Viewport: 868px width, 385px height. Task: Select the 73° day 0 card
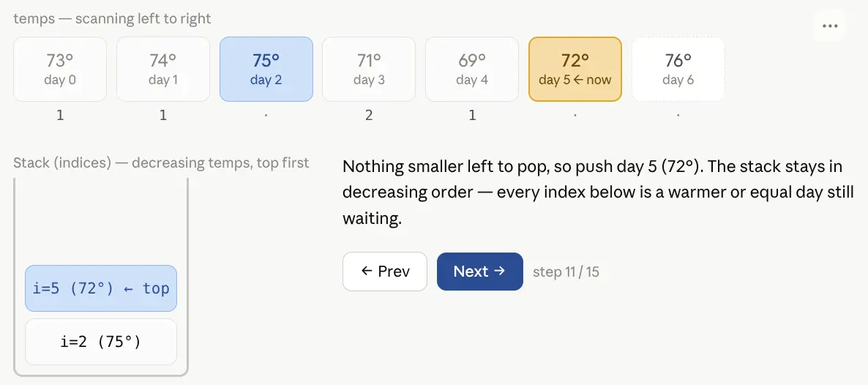coord(60,70)
